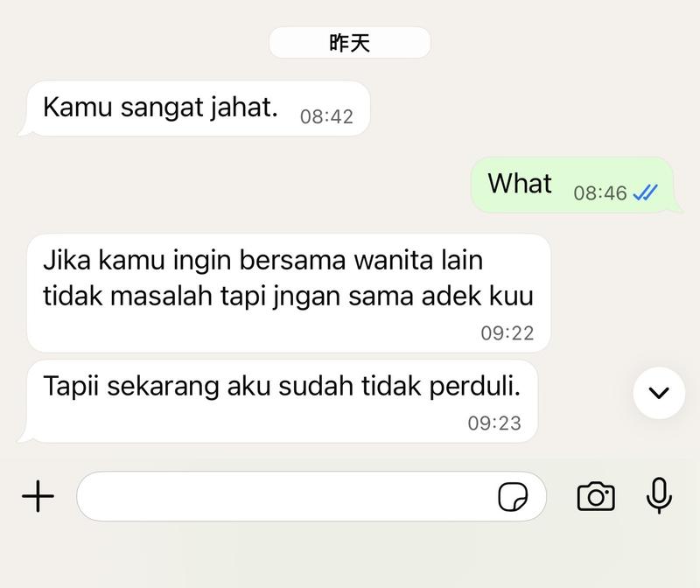Image resolution: width=700 pixels, height=588 pixels.
Task: Click the word "perduli." in the last bubble
Action: pyautogui.click(x=475, y=387)
